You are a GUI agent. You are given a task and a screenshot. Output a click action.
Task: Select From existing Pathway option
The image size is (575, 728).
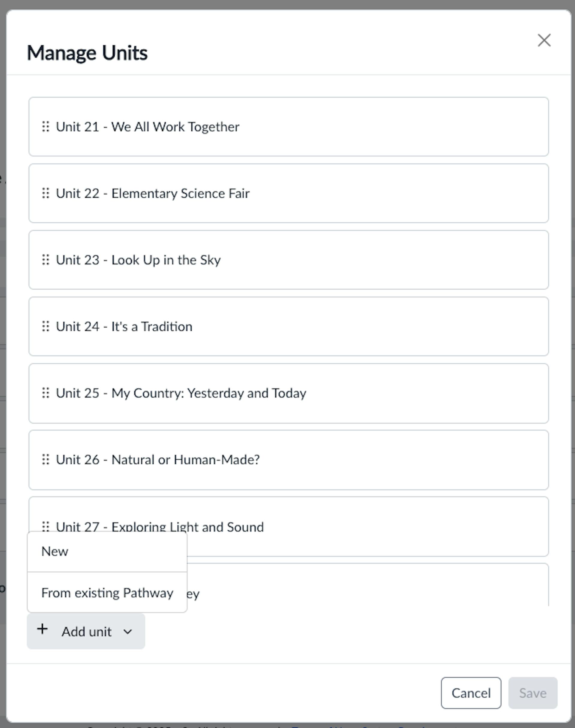pos(107,593)
